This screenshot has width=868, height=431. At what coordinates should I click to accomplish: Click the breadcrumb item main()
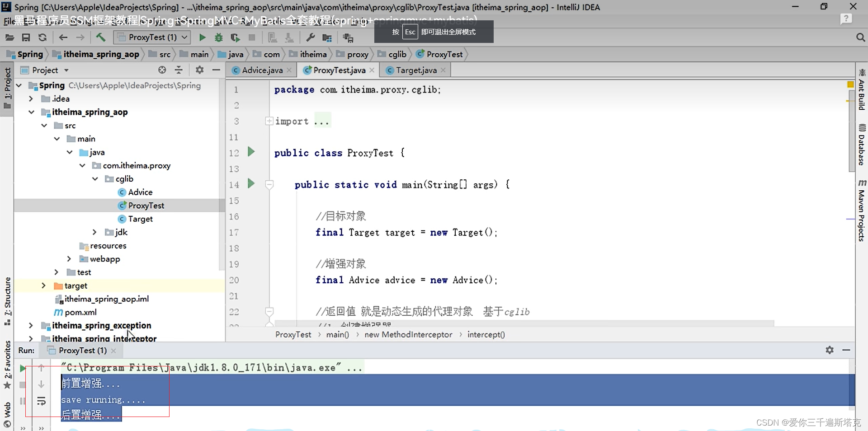(338, 335)
